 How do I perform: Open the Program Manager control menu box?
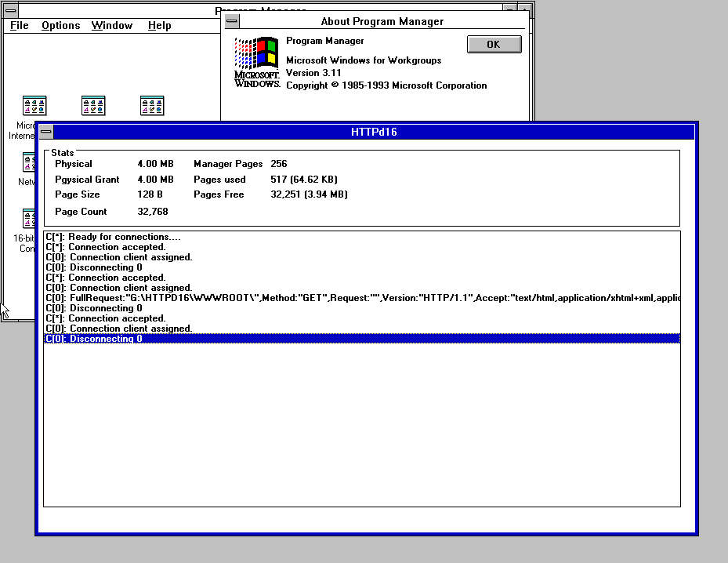[10, 9]
